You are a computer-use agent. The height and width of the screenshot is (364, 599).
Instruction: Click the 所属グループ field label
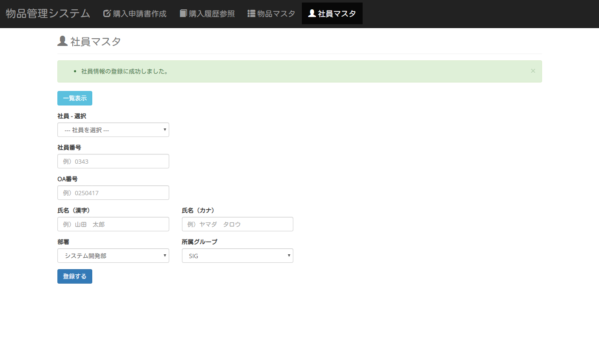199,242
